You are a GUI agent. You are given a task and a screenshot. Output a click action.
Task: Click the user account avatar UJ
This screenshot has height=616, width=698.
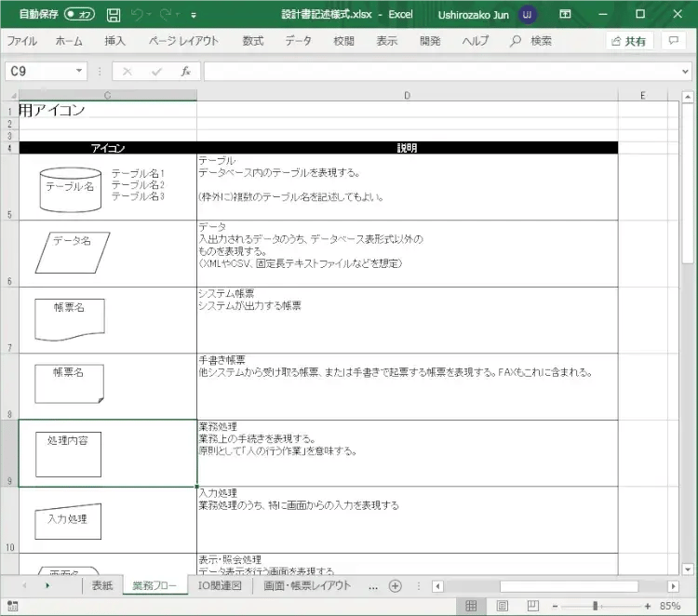pos(528,15)
